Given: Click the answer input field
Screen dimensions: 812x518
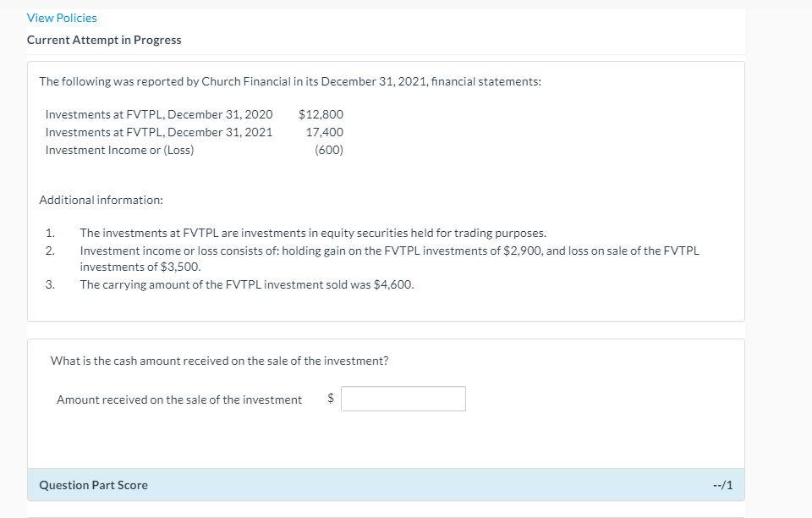Looking at the screenshot, I should [403, 398].
